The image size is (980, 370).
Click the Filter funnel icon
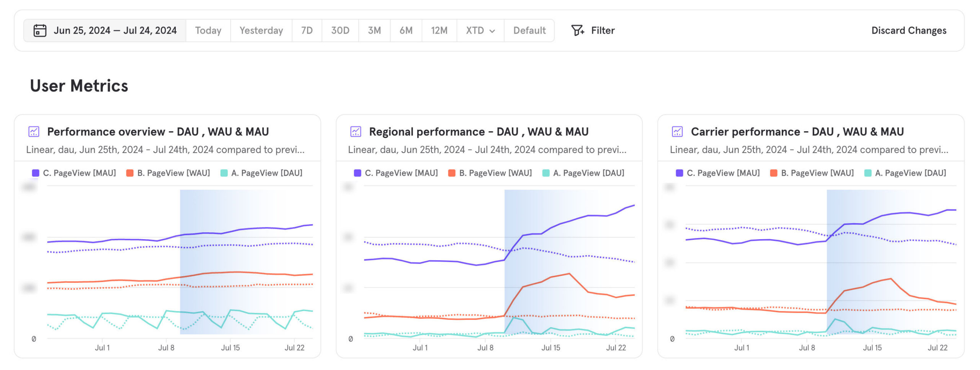[x=577, y=31]
